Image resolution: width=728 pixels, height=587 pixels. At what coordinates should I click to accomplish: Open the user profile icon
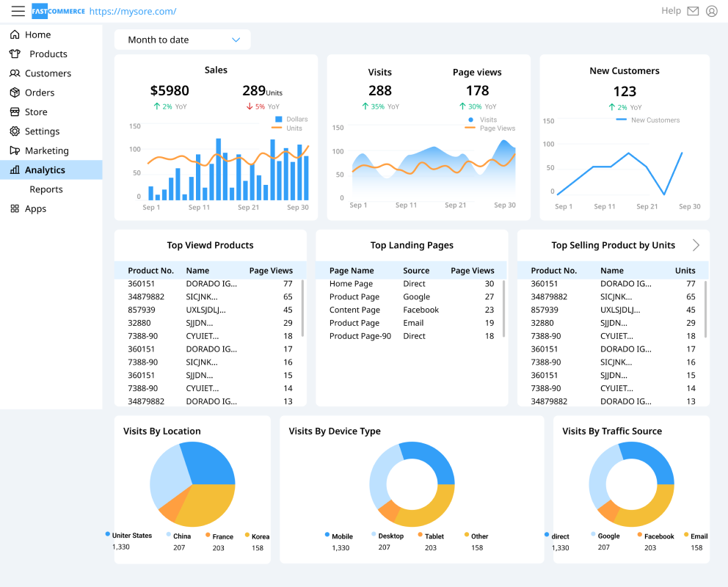712,11
